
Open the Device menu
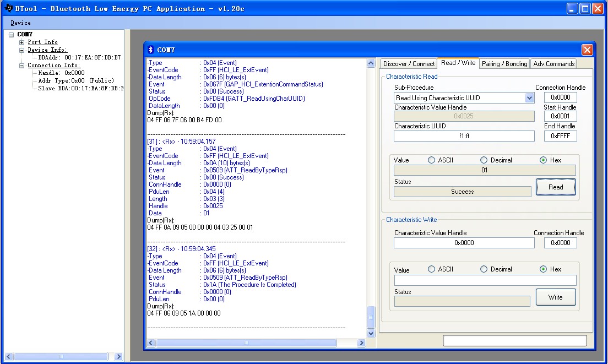pos(20,23)
